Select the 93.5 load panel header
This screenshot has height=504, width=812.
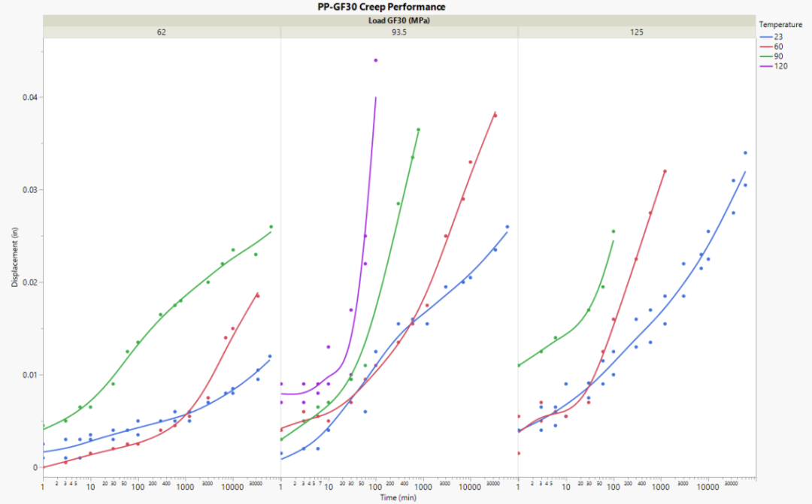[x=398, y=32]
